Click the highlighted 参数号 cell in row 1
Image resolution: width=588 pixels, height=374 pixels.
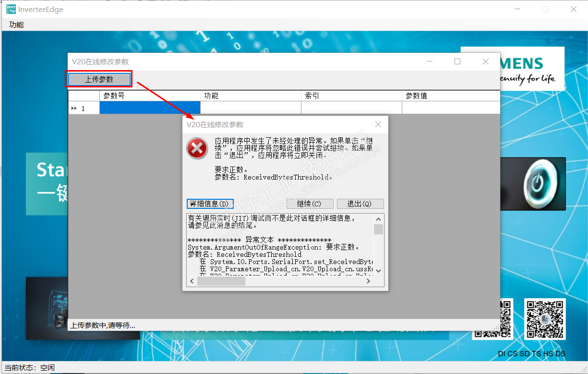click(150, 108)
